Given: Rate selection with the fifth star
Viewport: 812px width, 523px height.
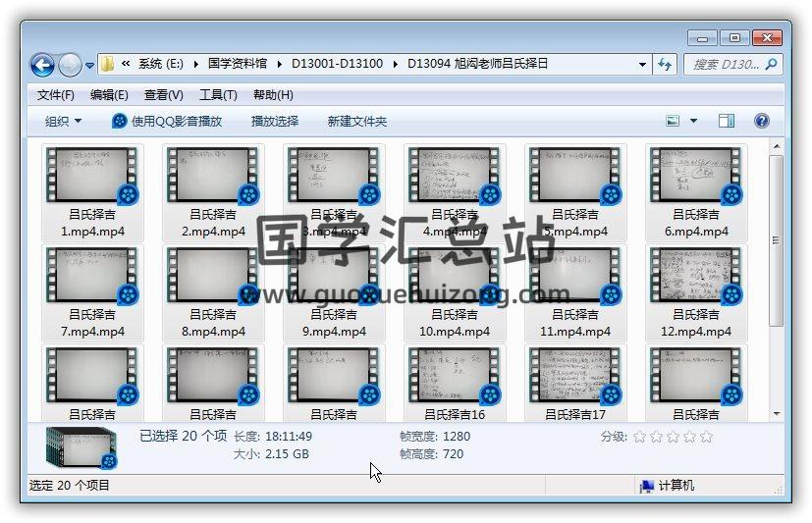Looking at the screenshot, I should 706,437.
